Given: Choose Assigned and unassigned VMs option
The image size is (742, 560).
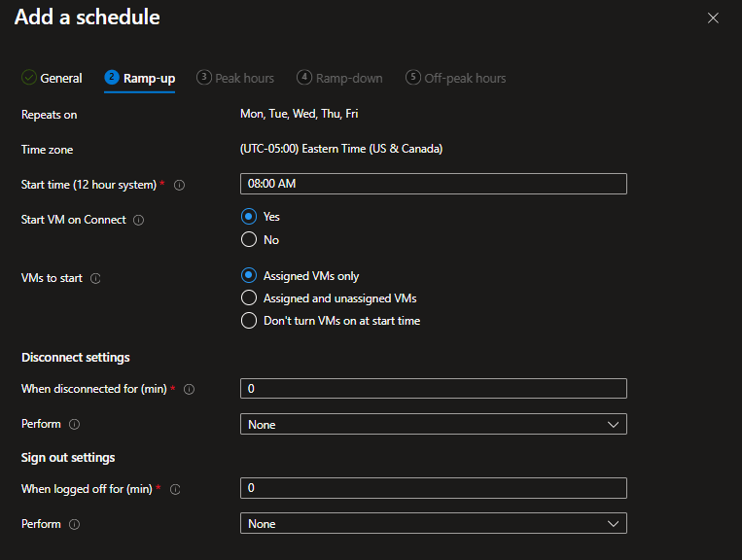Looking at the screenshot, I should (x=249, y=298).
